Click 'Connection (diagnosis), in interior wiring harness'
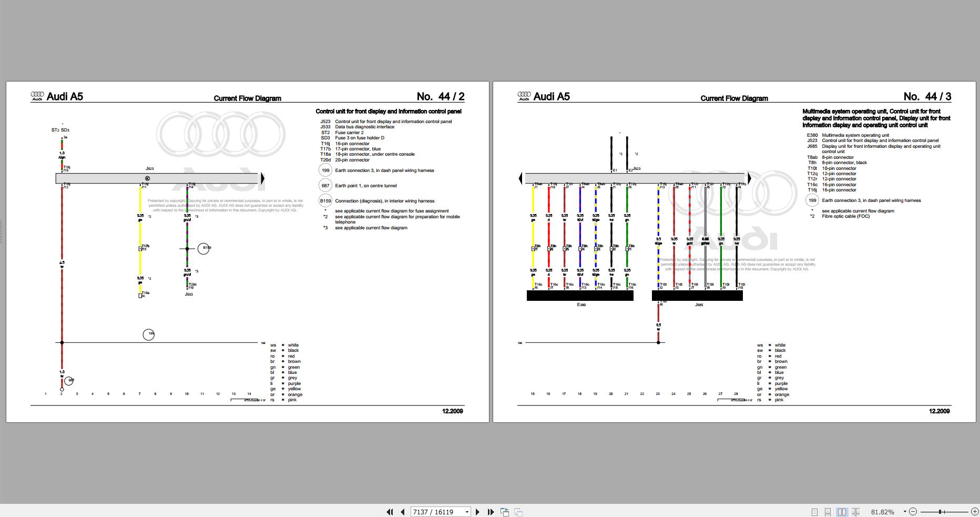The image size is (980, 517). [385, 201]
